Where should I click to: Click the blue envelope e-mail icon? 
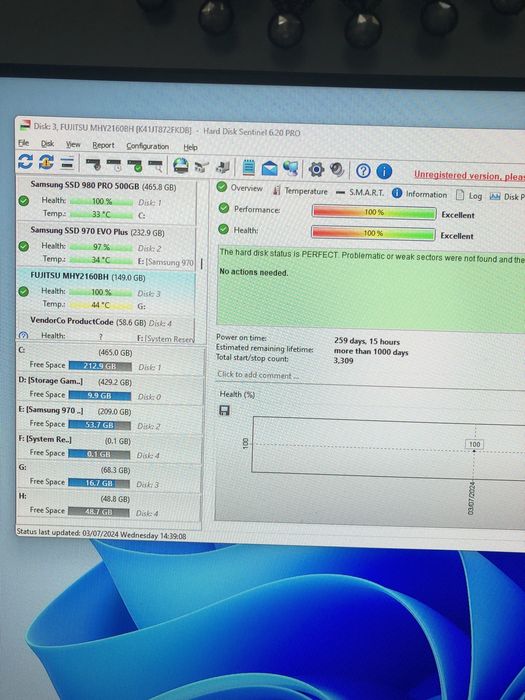point(269,168)
